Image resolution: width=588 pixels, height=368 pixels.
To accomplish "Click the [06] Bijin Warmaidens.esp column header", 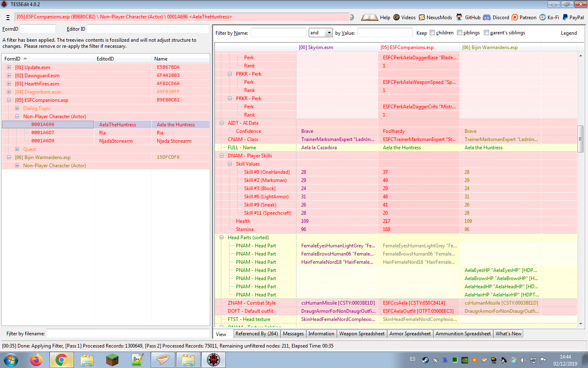I will (500, 47).
